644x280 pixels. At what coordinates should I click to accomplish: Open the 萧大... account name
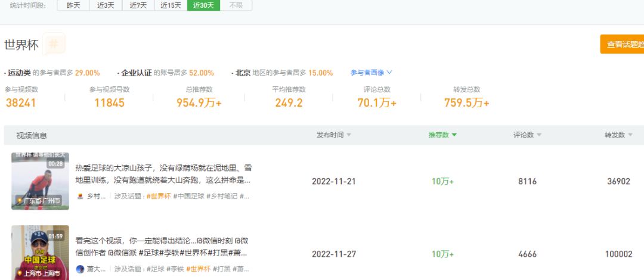97,269
